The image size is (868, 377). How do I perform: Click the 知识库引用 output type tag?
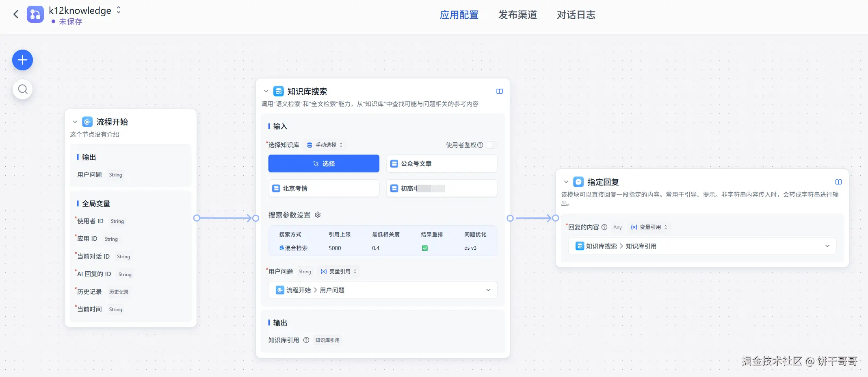coord(327,340)
